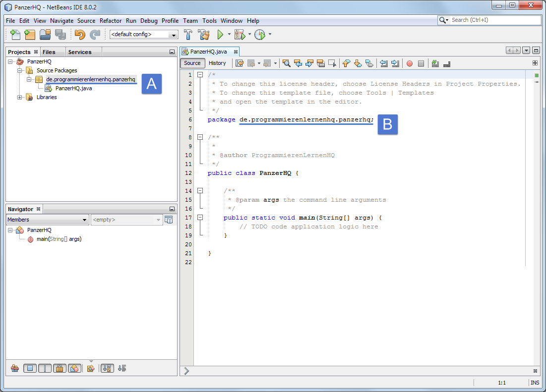Toggle Show Static Members in Navigator

pos(45,368)
